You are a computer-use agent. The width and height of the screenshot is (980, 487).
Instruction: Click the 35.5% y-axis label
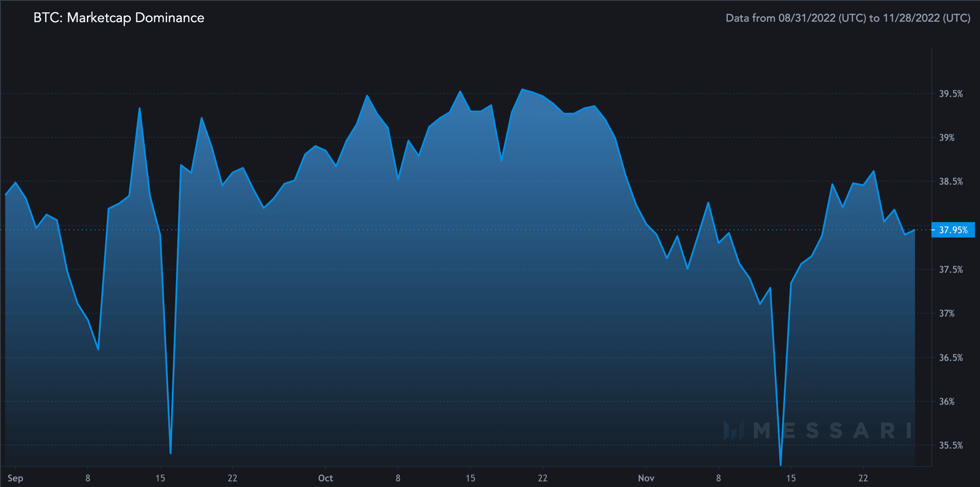[951, 445]
